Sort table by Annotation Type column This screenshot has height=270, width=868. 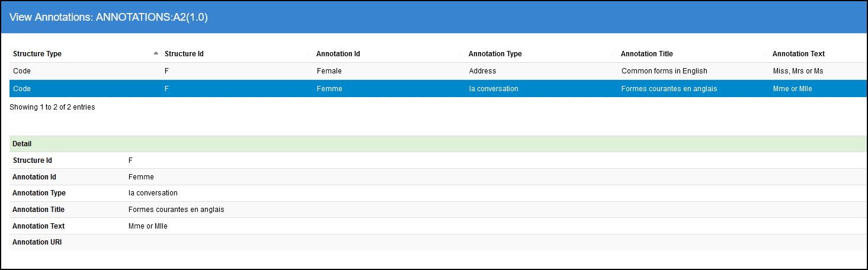[x=495, y=54]
